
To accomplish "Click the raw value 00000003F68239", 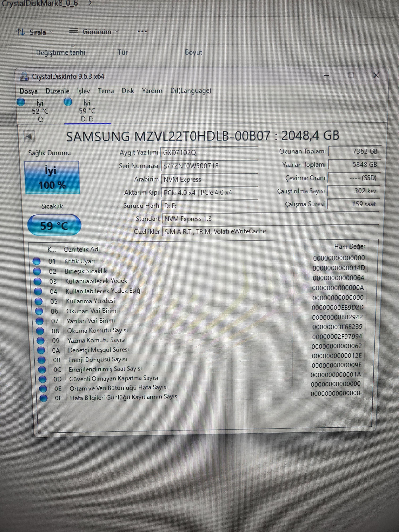I will click(337, 327).
